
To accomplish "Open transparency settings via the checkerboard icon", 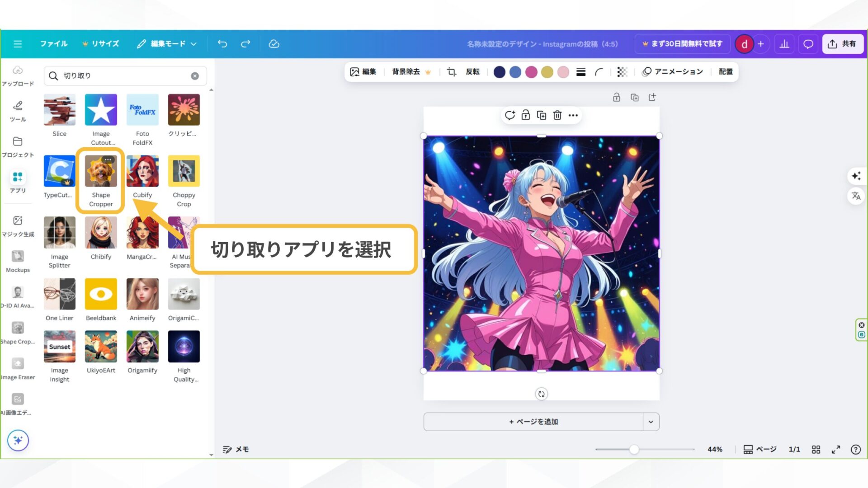I will tap(622, 72).
